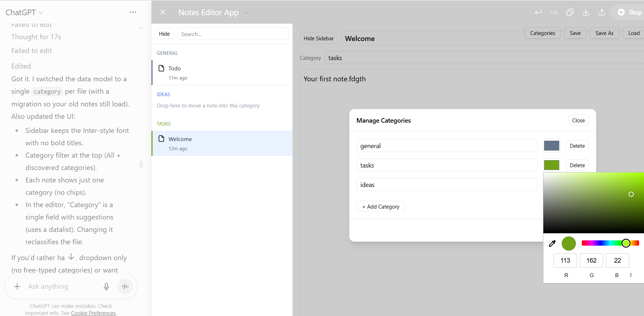This screenshot has width=644, height=316.
Task: Click the download icon in top toolbar
Action: 586,12
